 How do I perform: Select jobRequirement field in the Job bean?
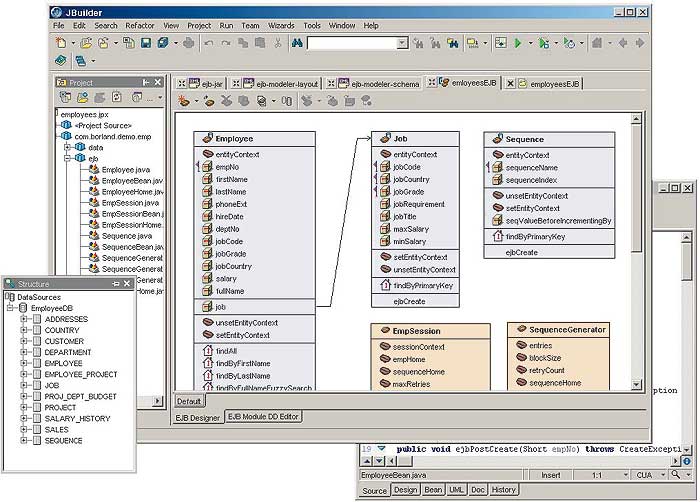point(419,204)
